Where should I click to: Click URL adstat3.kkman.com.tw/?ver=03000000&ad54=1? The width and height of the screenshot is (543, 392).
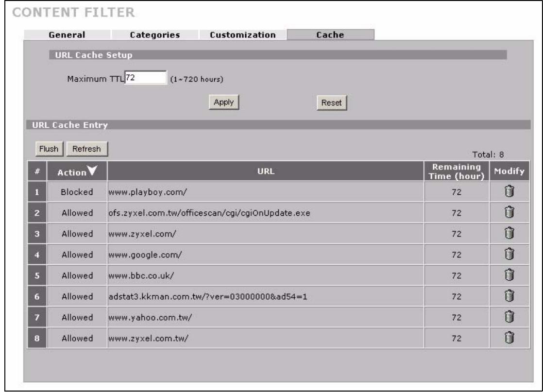coord(208,296)
